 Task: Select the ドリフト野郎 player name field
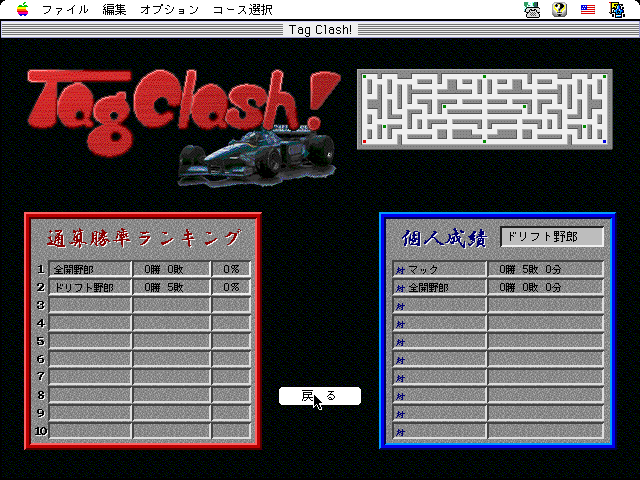click(552, 237)
